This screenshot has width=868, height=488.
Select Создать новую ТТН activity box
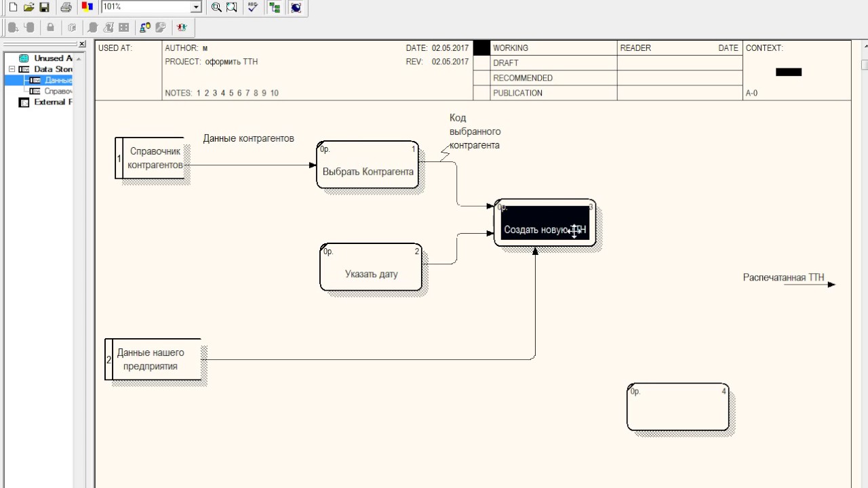pos(545,223)
